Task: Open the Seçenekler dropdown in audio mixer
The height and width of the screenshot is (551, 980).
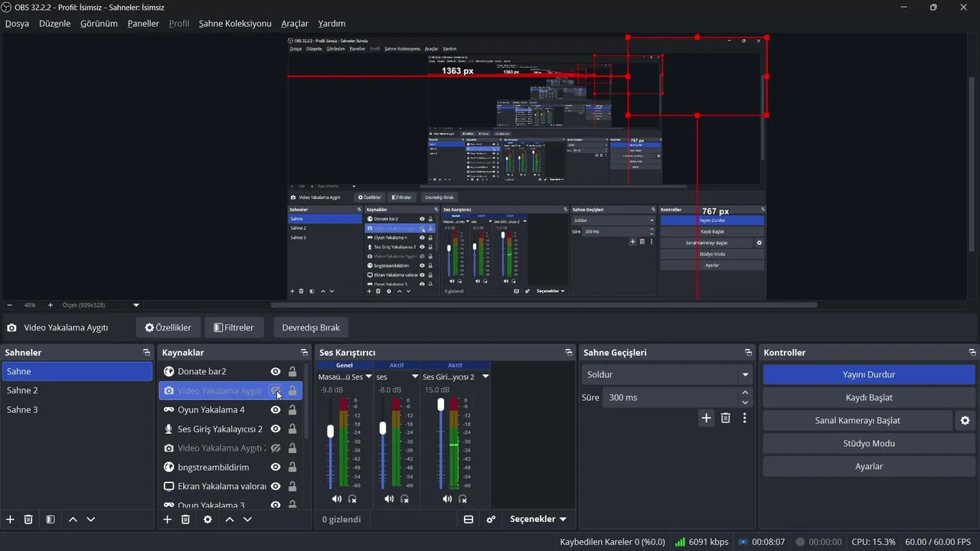Action: tap(539, 519)
